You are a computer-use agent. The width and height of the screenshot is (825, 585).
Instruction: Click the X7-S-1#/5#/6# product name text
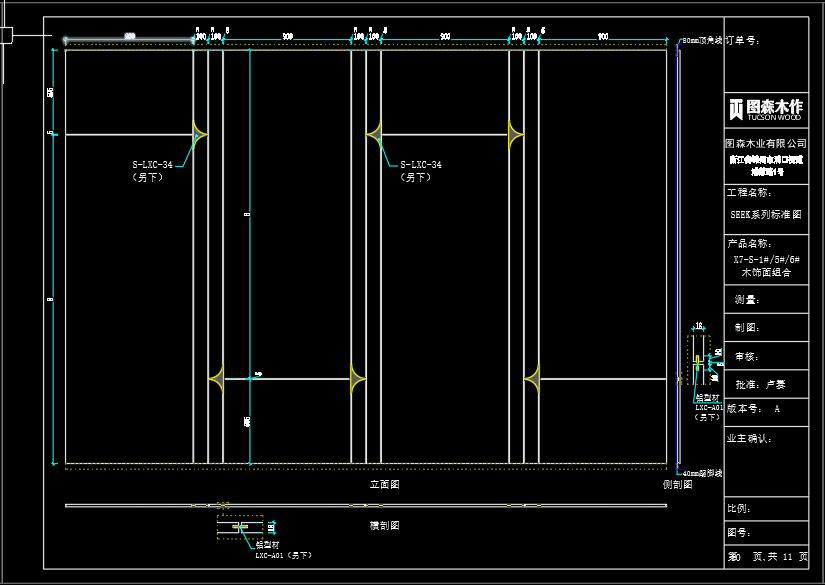(765, 258)
